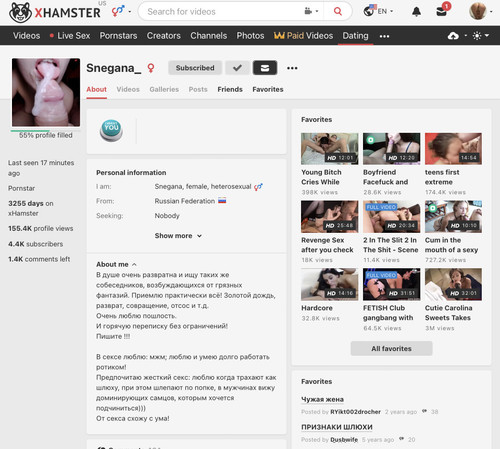The image size is (500, 449).
Task: Select the Friends profile tab
Action: click(230, 89)
